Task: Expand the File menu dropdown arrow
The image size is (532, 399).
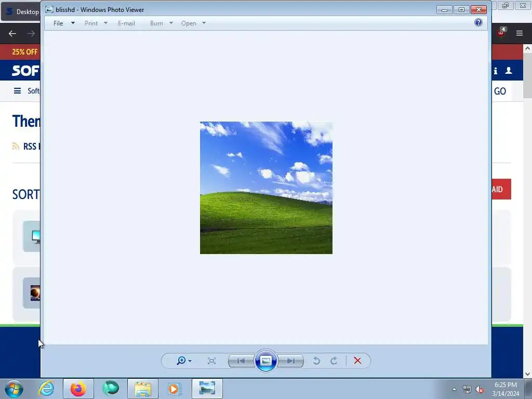Action: 73,23
